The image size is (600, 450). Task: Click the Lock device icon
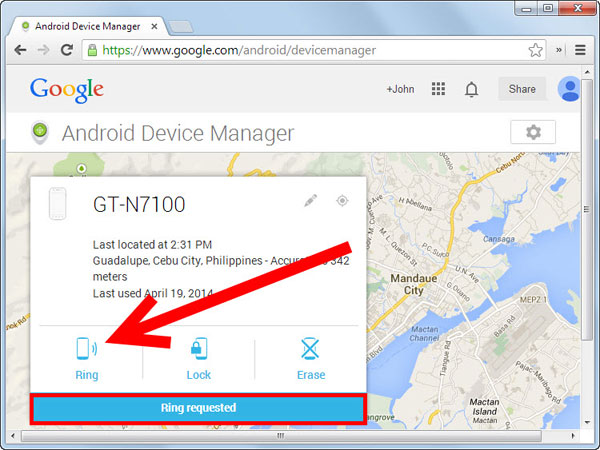click(199, 348)
